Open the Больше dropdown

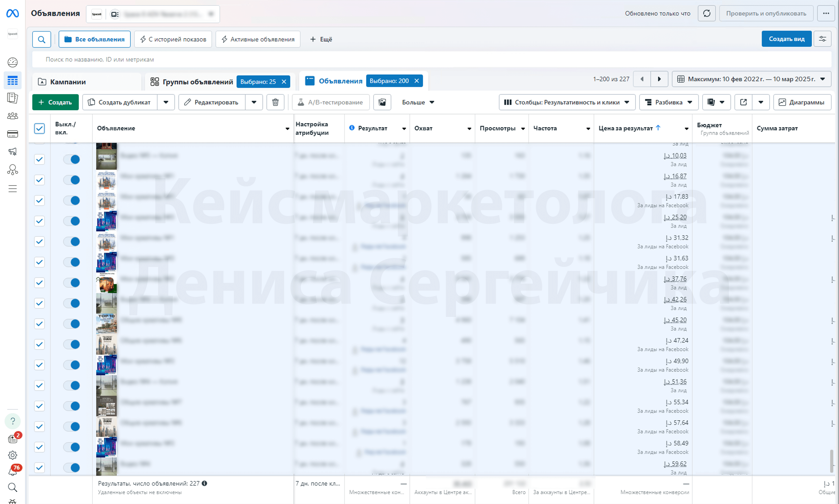[x=418, y=102]
